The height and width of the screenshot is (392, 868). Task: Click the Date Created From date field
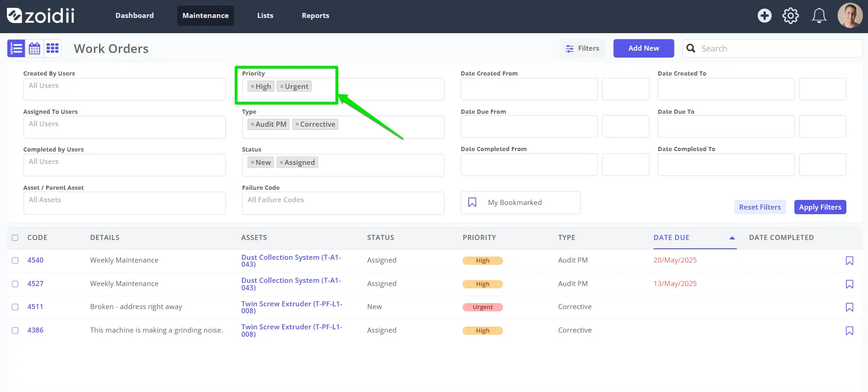529,89
